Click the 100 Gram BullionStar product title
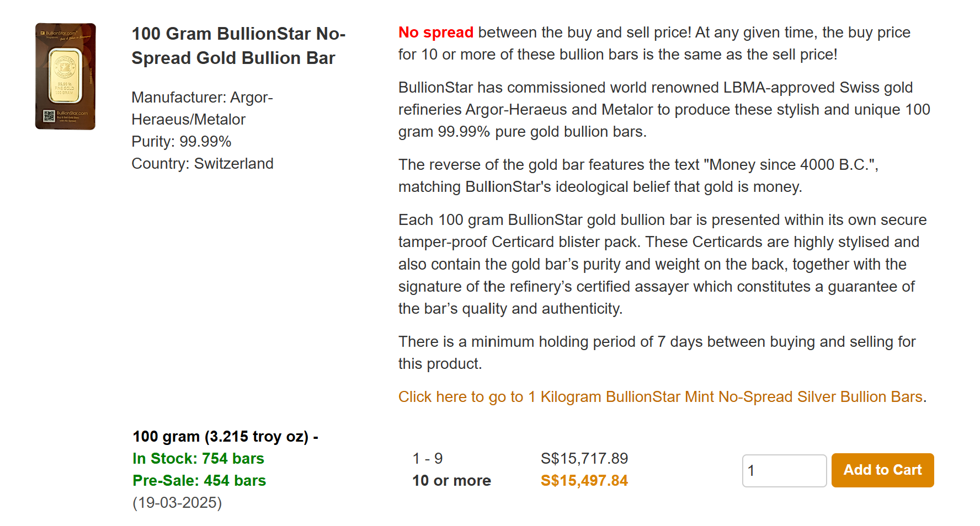Screen dimensions: 980x526 pos(238,46)
